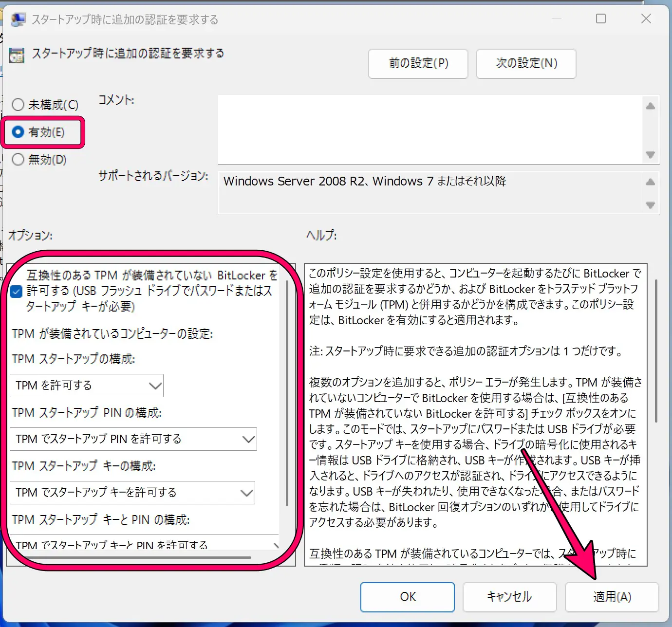The image size is (672, 627).
Task: Click the Windows Server 2008 R2 supported version text
Action: (365, 181)
